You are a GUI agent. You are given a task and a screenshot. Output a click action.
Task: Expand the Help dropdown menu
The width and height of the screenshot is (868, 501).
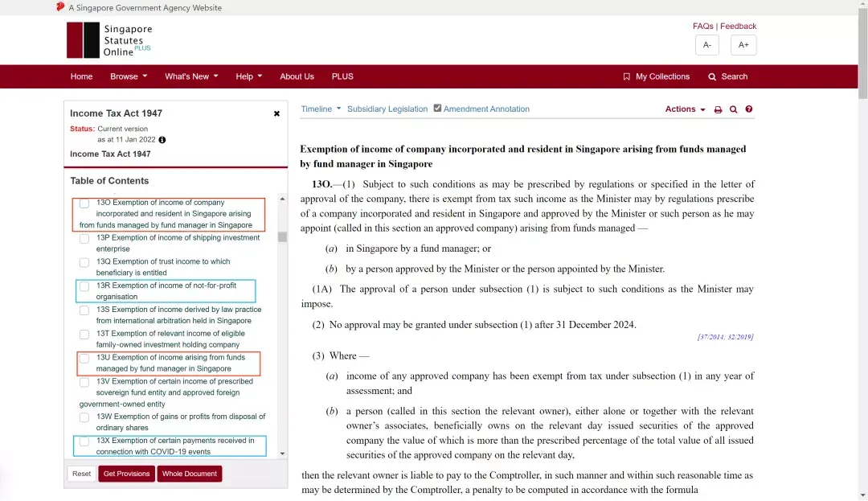pos(249,76)
